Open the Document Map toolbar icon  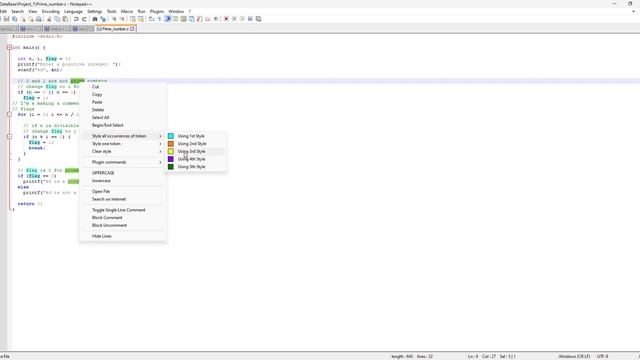click(184, 19)
